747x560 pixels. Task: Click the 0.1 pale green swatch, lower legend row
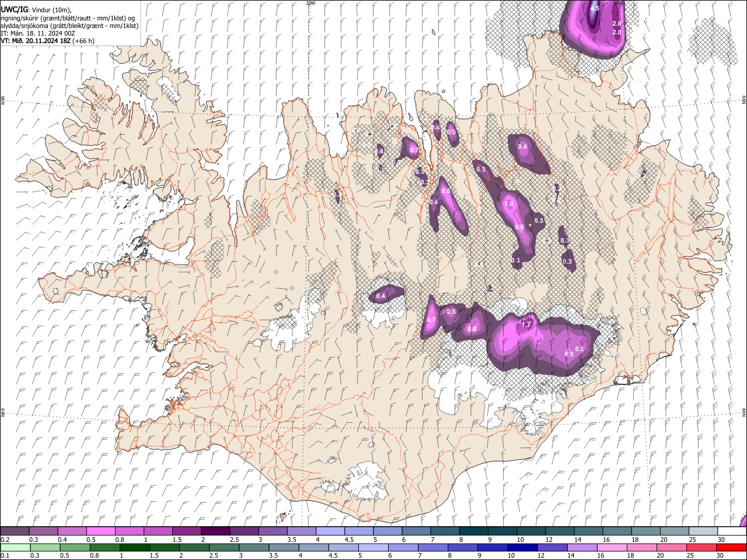[x=15, y=547]
